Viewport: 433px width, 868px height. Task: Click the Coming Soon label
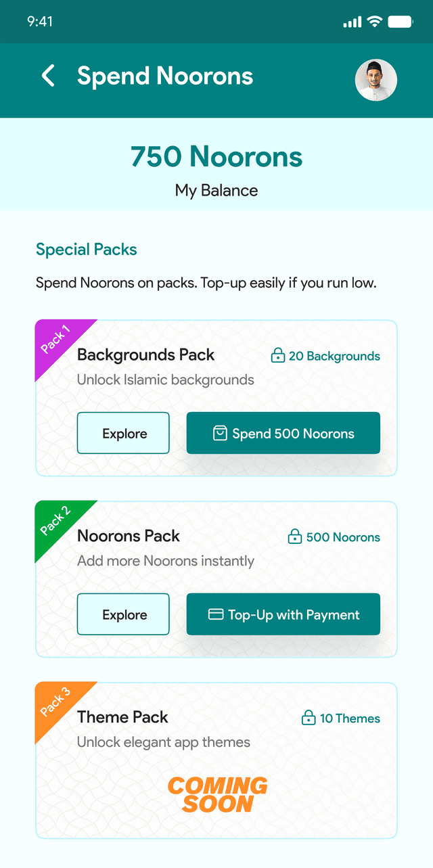coord(218,795)
